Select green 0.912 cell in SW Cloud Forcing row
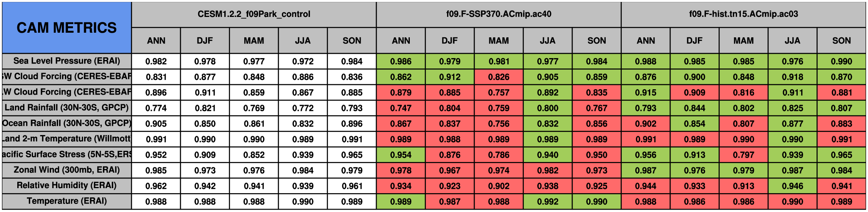The image size is (868, 212). tap(450, 77)
